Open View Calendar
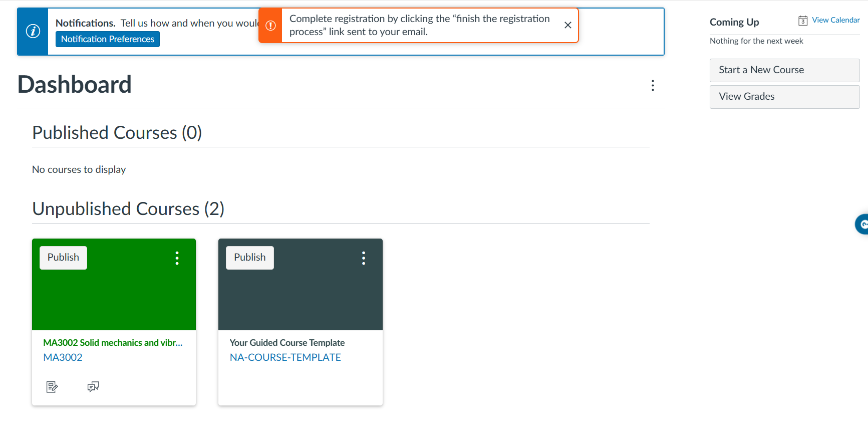Viewport: 868px width, 424px height. [834, 20]
